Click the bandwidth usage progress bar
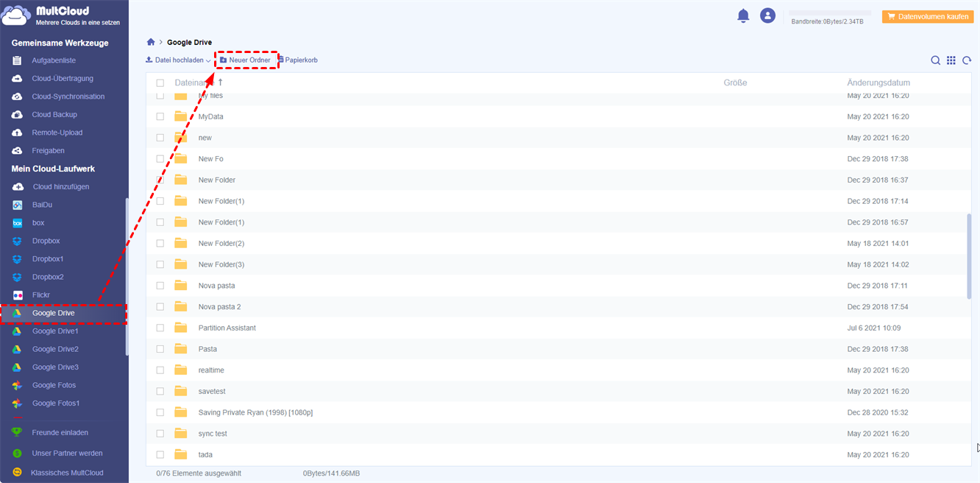 point(830,13)
